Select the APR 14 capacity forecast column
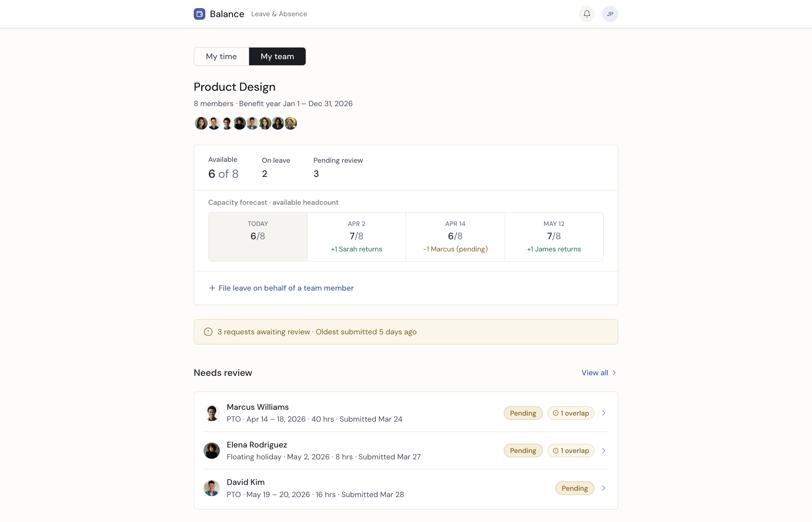Viewport: 812px width, 522px height. (x=455, y=236)
